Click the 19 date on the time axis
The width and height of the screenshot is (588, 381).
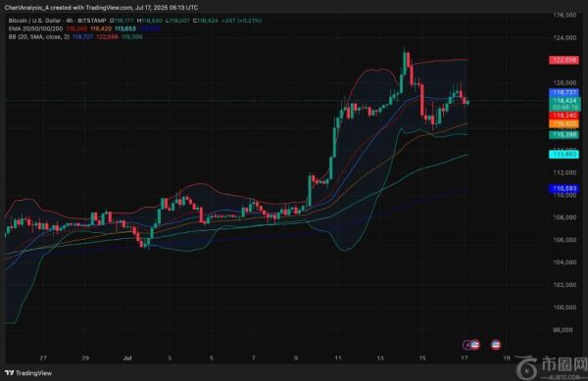pyautogui.click(x=507, y=358)
